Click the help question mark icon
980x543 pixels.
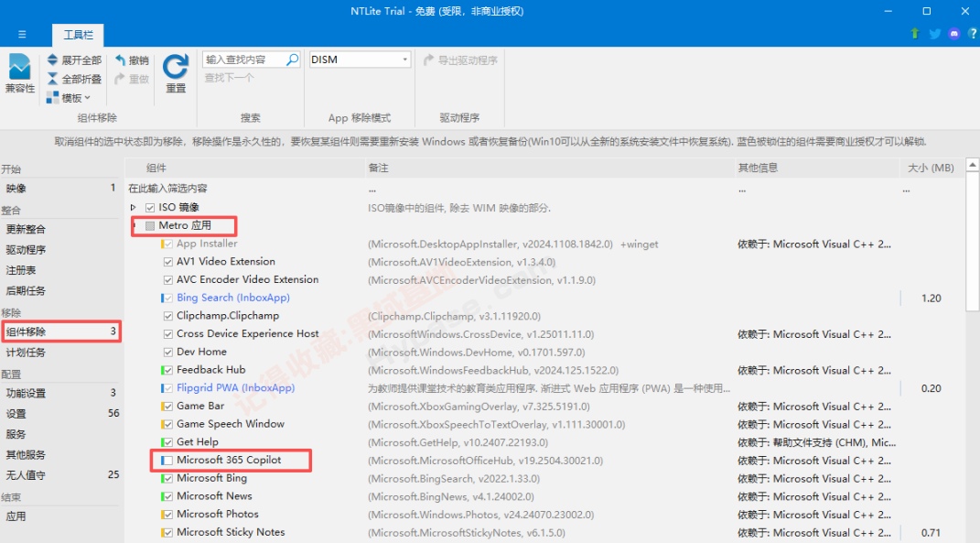pyautogui.click(x=973, y=34)
